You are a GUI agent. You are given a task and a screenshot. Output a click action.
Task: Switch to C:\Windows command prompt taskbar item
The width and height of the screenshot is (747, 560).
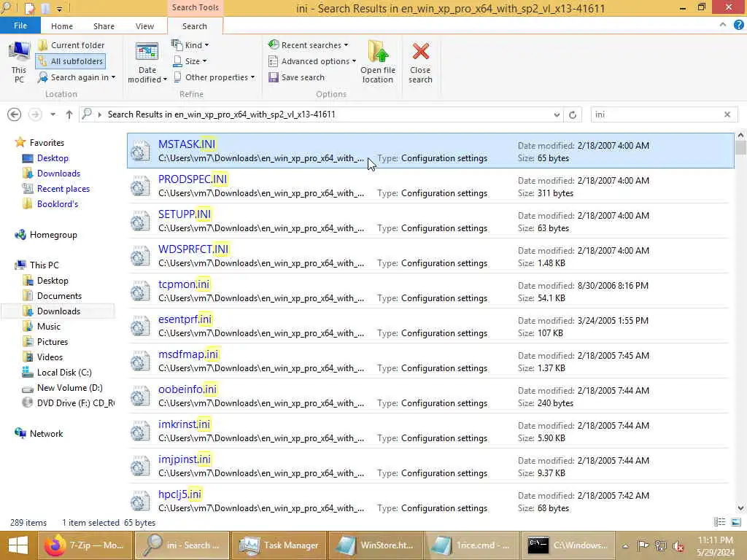tap(568, 545)
